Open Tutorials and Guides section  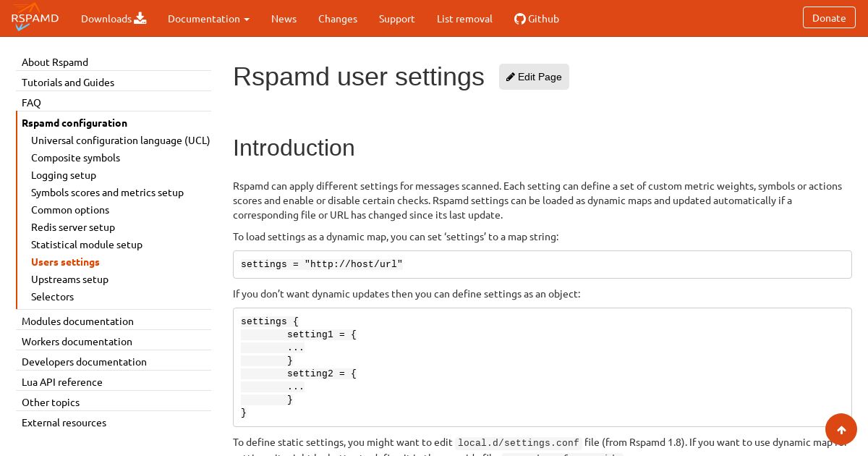[x=68, y=83]
